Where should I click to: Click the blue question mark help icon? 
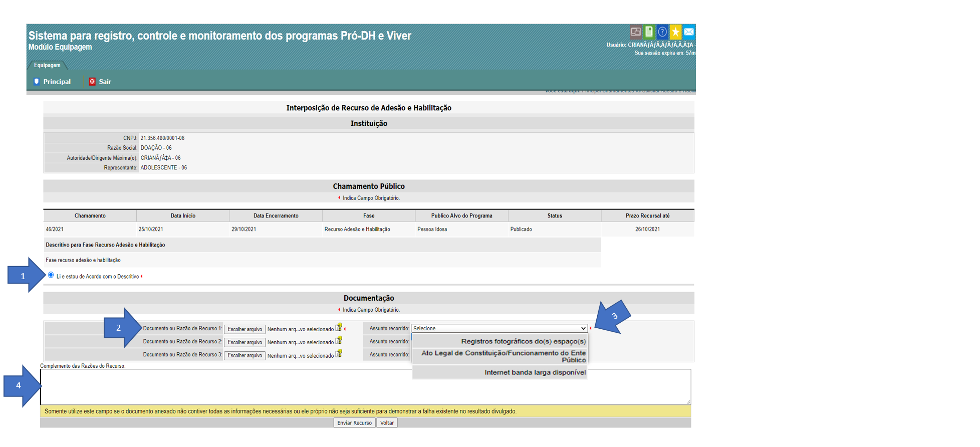(662, 32)
